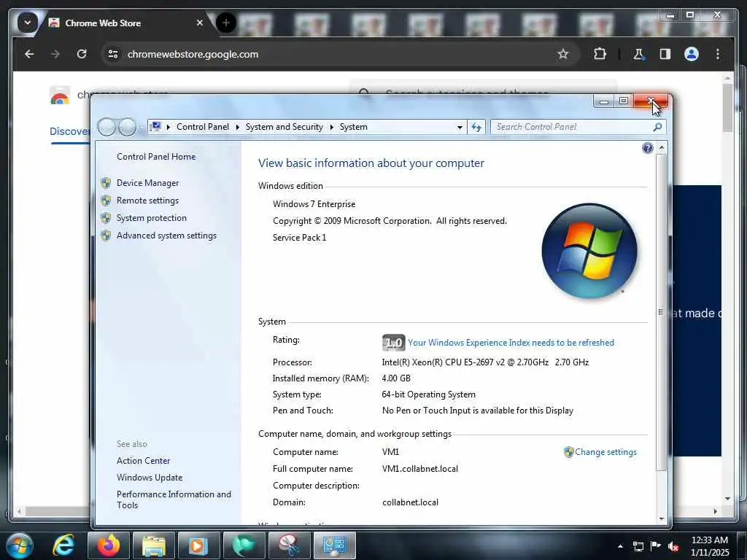Expand the arrow after Control Panel breadcrumb
Screen dimensions: 747x560
[x=237, y=127]
